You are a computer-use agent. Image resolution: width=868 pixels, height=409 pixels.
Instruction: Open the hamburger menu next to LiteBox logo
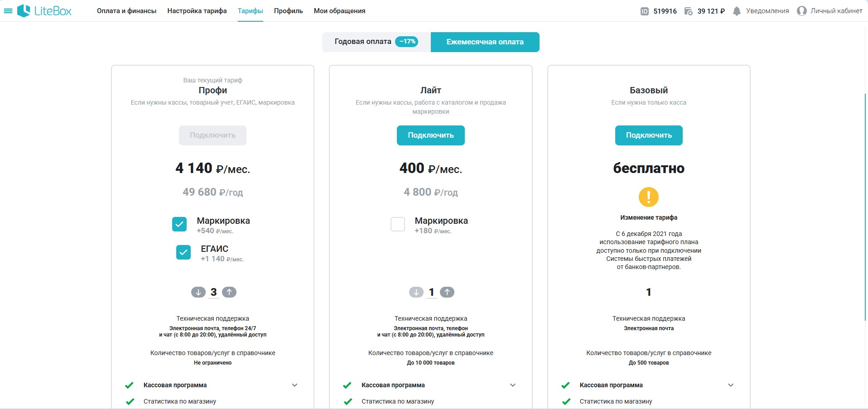(x=8, y=11)
